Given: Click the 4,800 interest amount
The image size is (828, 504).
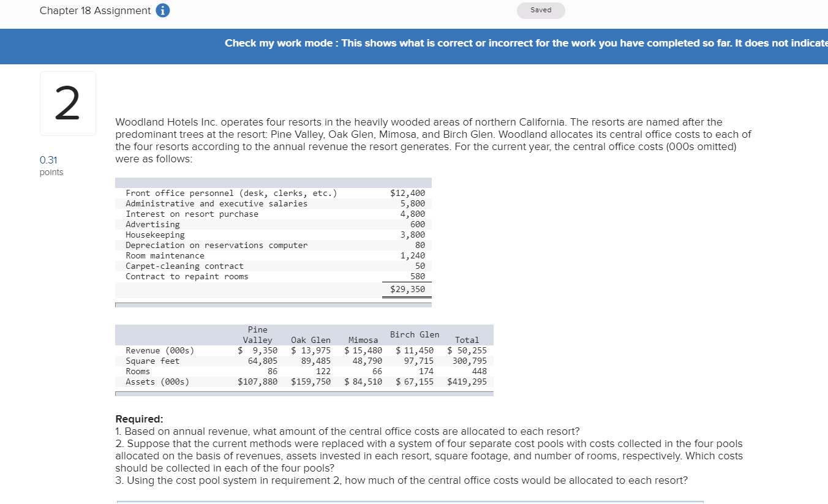Looking at the screenshot, I should [413, 214].
